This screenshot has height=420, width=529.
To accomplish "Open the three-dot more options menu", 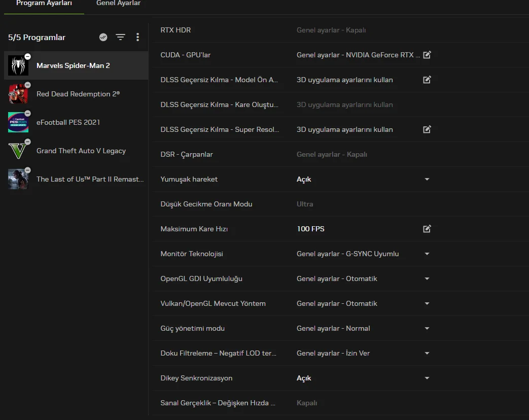I will (x=137, y=37).
